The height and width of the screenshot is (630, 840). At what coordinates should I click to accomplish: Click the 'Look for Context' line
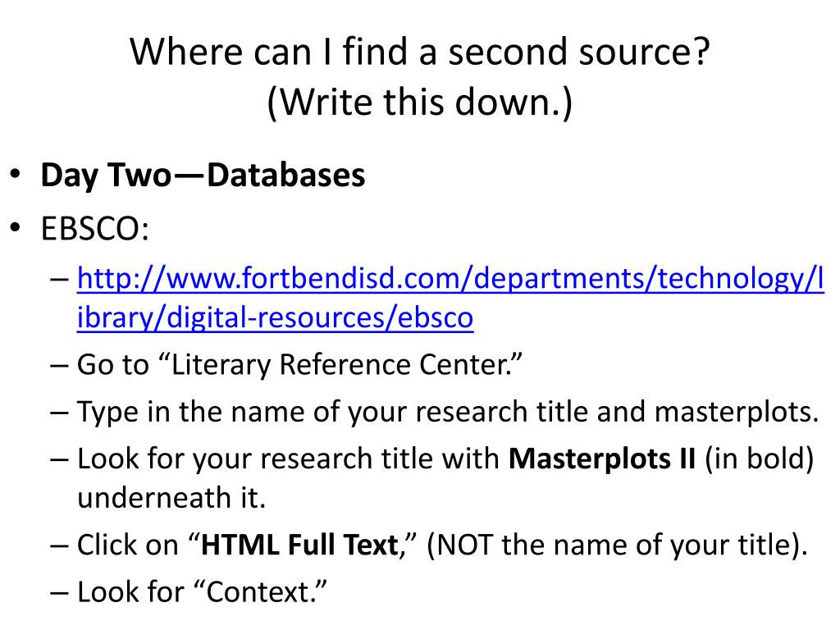[x=202, y=592]
